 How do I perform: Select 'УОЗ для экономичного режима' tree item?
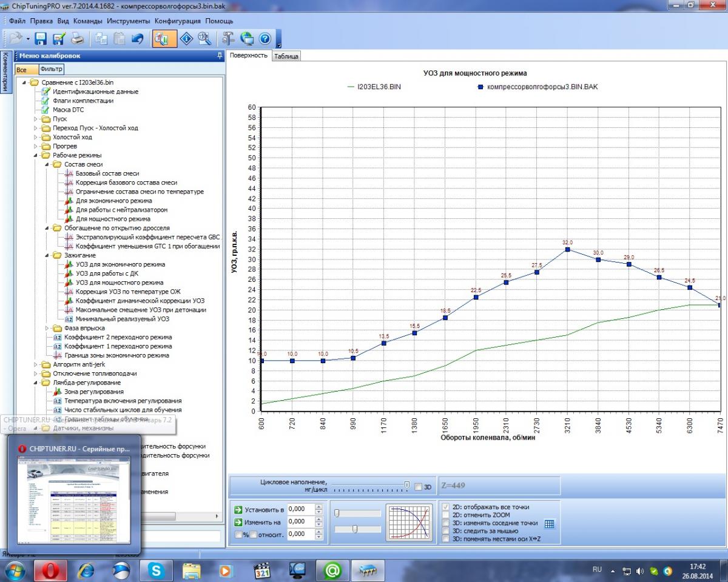(x=120, y=264)
